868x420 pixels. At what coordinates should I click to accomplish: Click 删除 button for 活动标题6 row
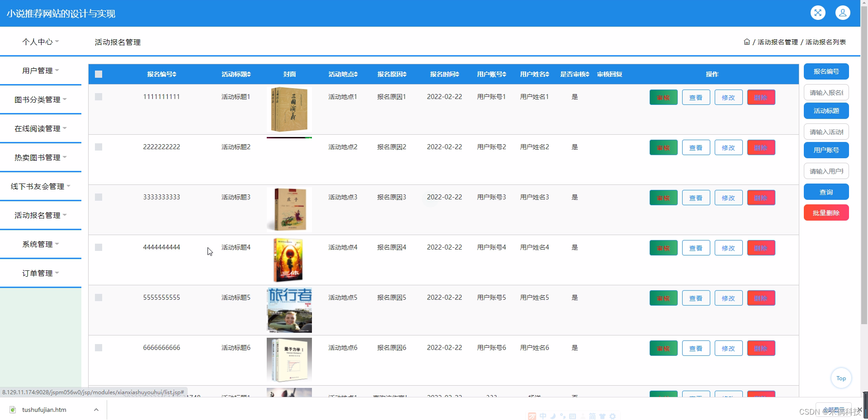761,348
